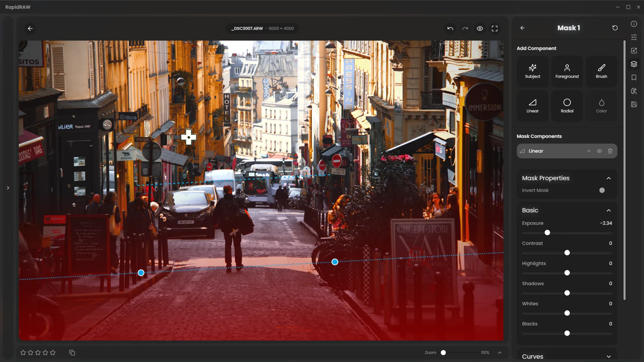The image size is (644, 362).
Task: Add a Subject mask component
Action: click(x=532, y=71)
